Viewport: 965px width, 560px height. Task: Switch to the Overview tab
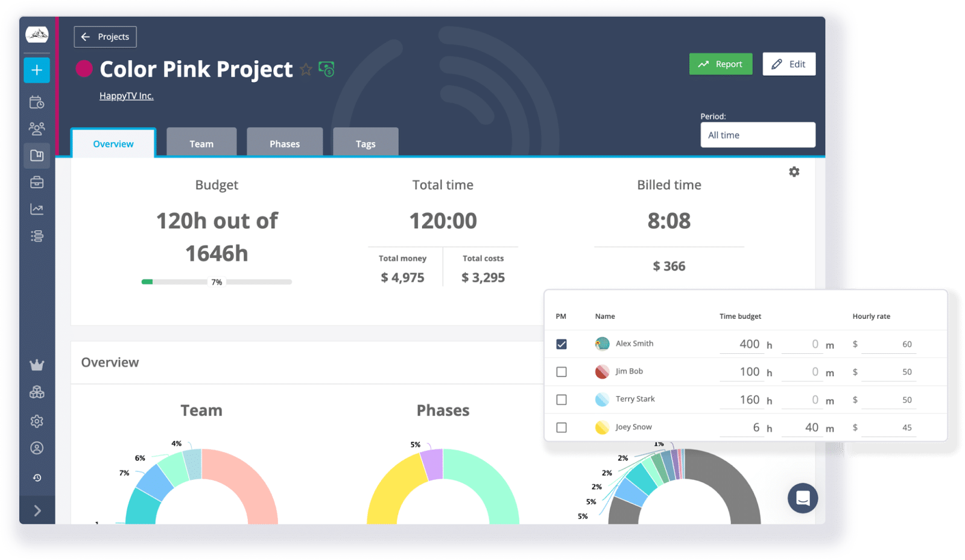[x=113, y=143]
